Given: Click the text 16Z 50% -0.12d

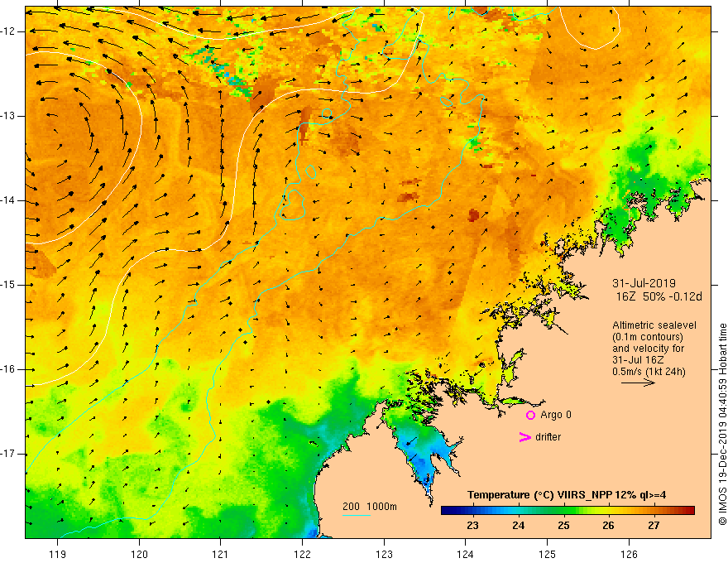Looking at the screenshot, I should coord(659,296).
